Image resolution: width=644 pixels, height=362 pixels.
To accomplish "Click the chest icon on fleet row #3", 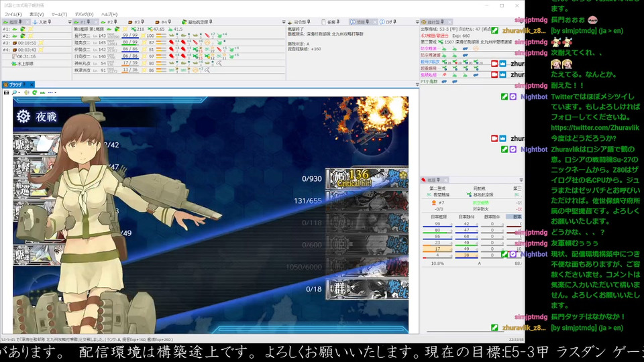I will (15, 43).
